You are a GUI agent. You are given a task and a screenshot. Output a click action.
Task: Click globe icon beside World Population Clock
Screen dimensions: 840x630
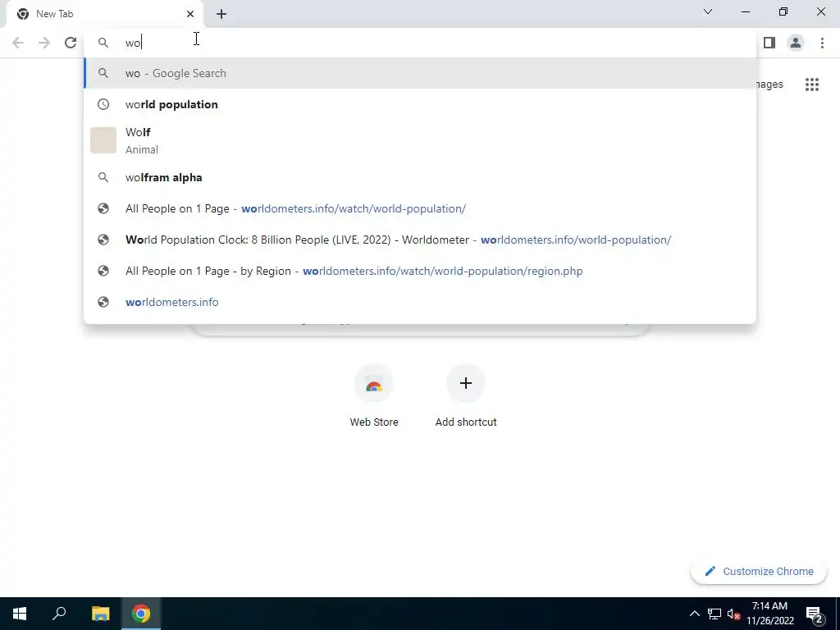pos(103,240)
